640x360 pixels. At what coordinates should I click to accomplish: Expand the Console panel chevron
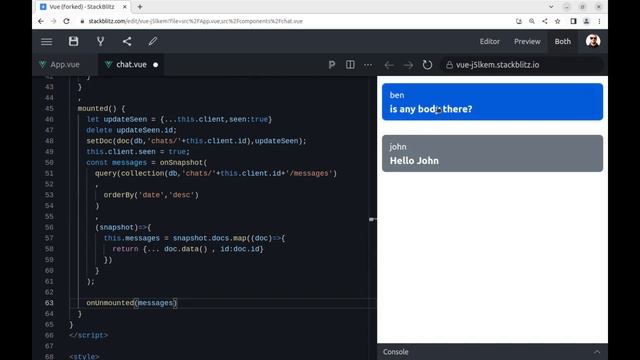point(597,352)
